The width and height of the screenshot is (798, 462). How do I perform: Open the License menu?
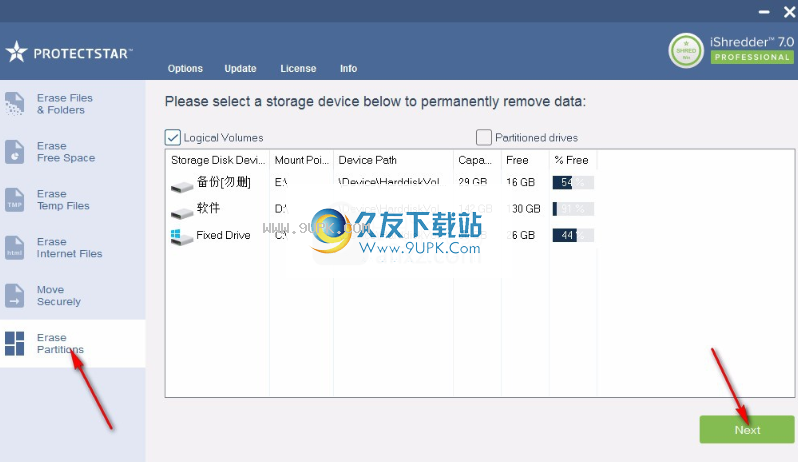tap(298, 68)
